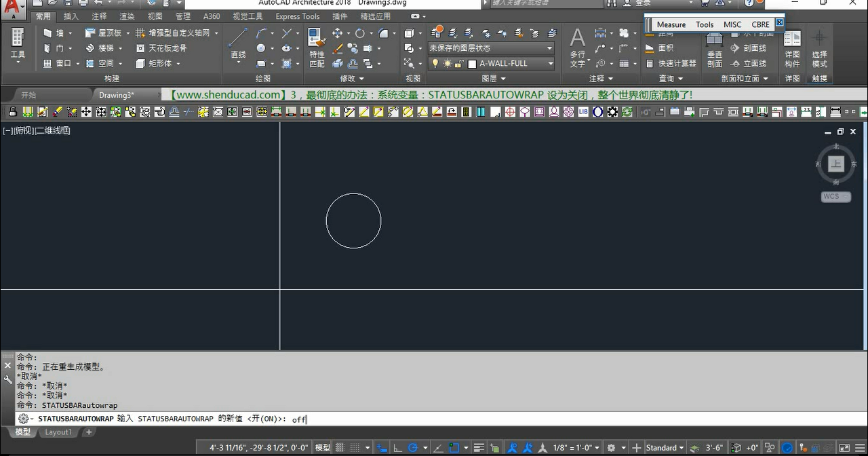The image size is (868, 456).
Task: Select the 墙 (Wall) tool icon
Action: click(x=47, y=33)
